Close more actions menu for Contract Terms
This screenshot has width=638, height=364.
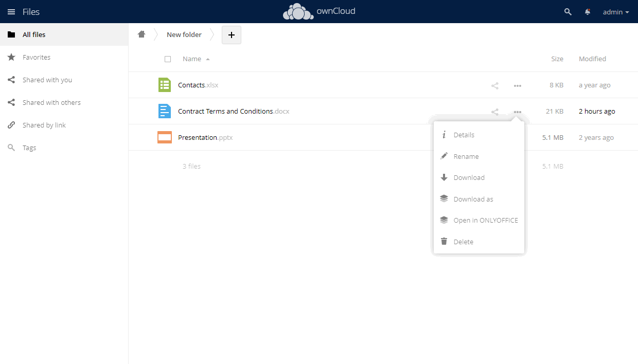[518, 112]
